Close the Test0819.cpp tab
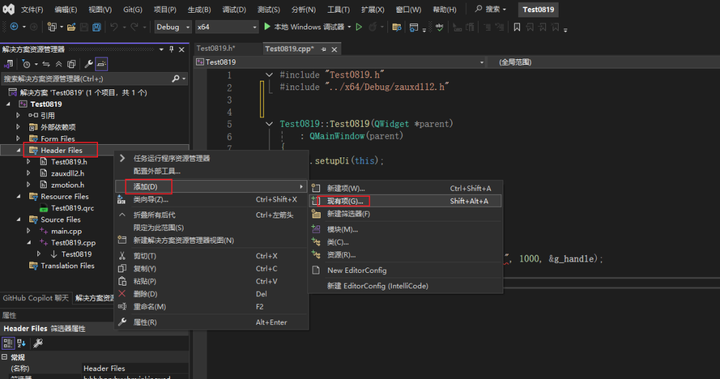This screenshot has width=720, height=379. (334, 49)
